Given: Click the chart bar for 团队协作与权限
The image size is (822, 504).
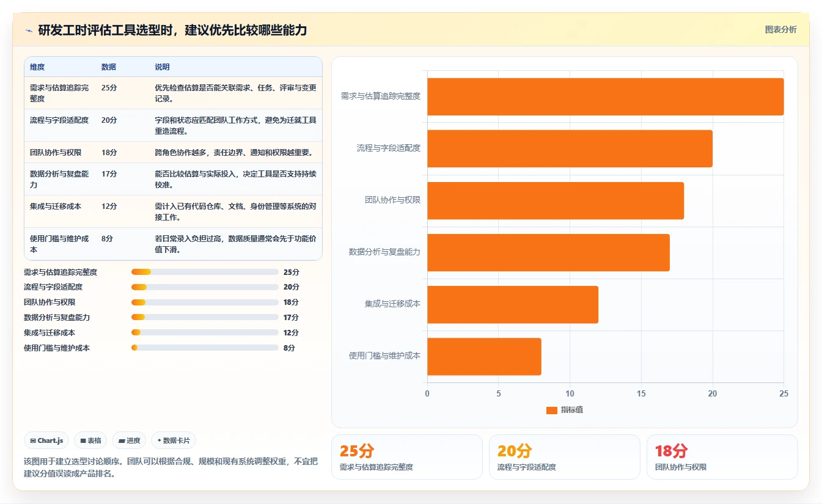Looking at the screenshot, I should [x=556, y=200].
